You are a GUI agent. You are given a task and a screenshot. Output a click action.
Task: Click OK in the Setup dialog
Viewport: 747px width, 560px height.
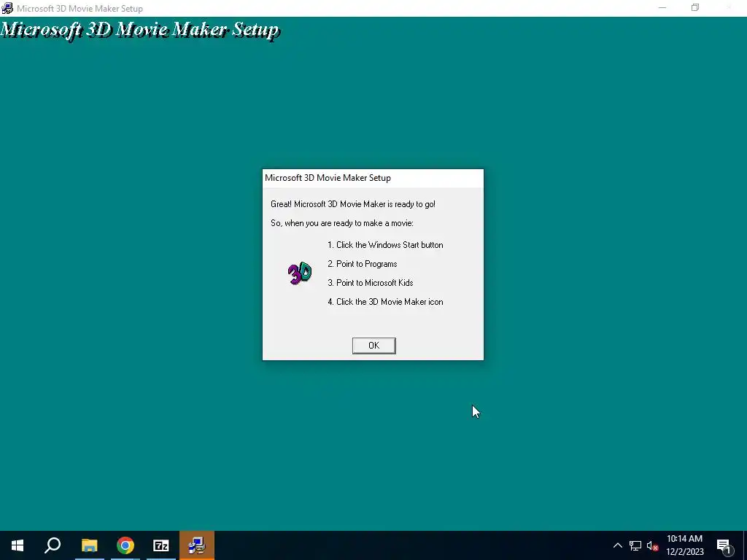[x=373, y=346]
